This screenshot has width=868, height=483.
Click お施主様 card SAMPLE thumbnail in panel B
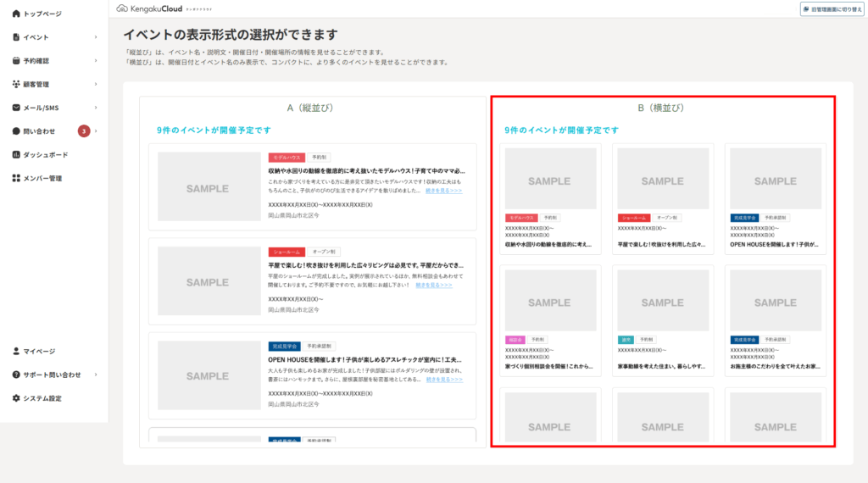coord(776,301)
